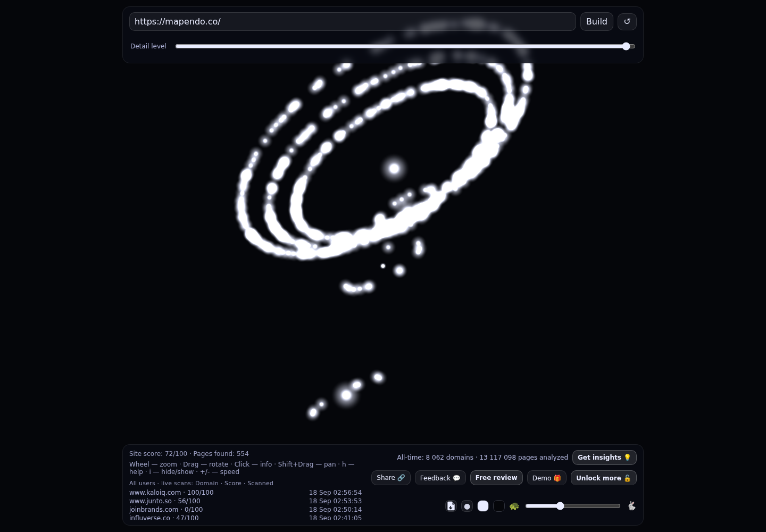Click the turtle slow speed icon
The width and height of the screenshot is (766, 532).
click(x=514, y=506)
